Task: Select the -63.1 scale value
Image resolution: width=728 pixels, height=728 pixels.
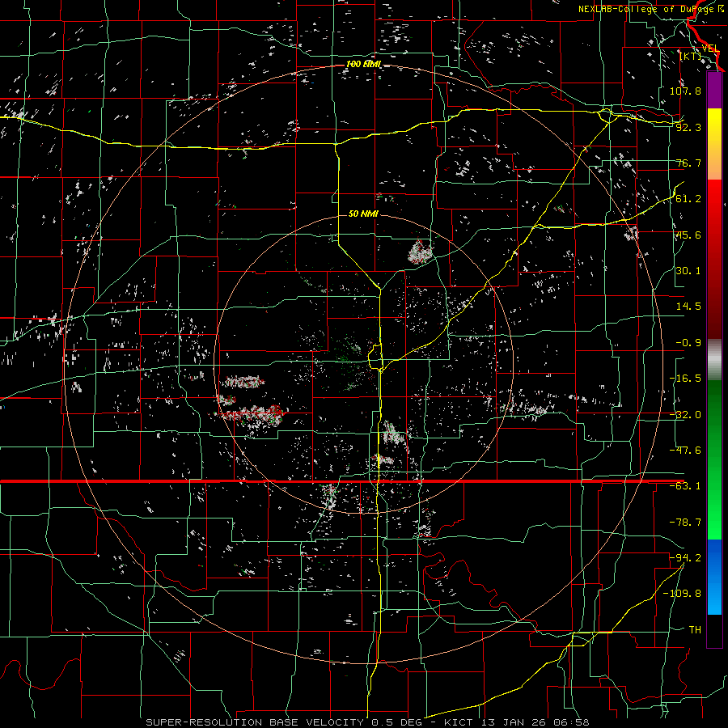Action: (685, 486)
